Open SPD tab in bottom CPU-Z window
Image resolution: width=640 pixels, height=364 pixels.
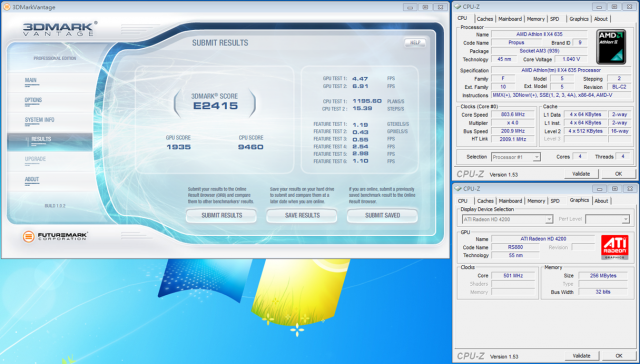click(555, 201)
